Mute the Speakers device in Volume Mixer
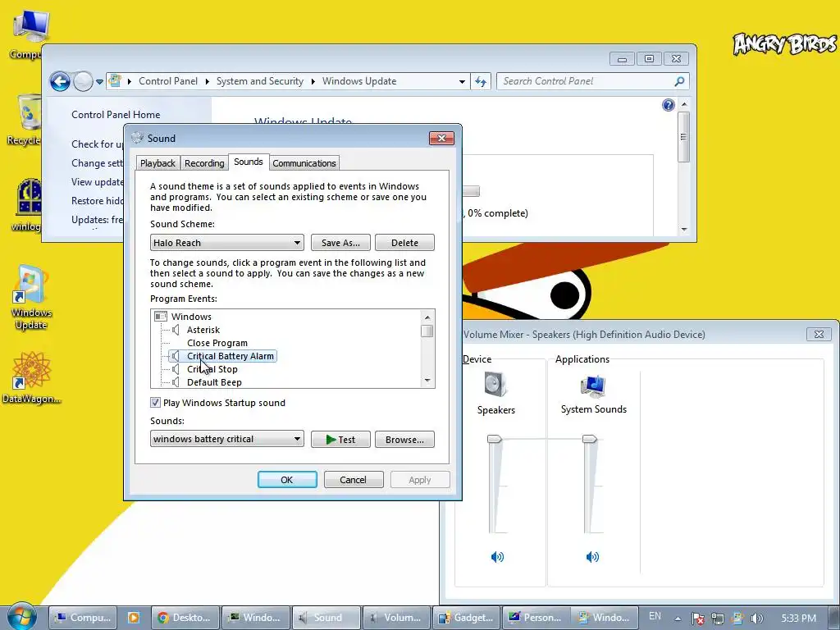Viewport: 840px width, 630px height. click(x=497, y=557)
